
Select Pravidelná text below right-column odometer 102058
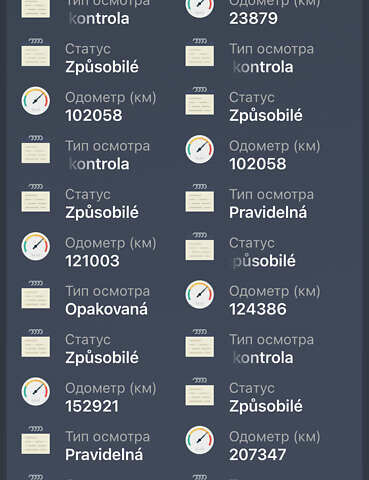268,213
